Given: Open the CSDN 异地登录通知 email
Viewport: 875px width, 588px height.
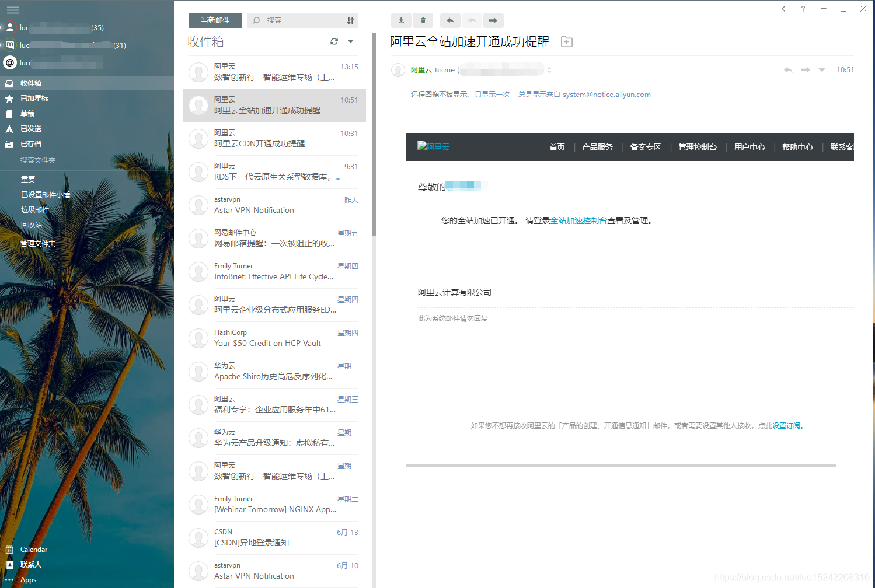Looking at the screenshot, I should [274, 537].
